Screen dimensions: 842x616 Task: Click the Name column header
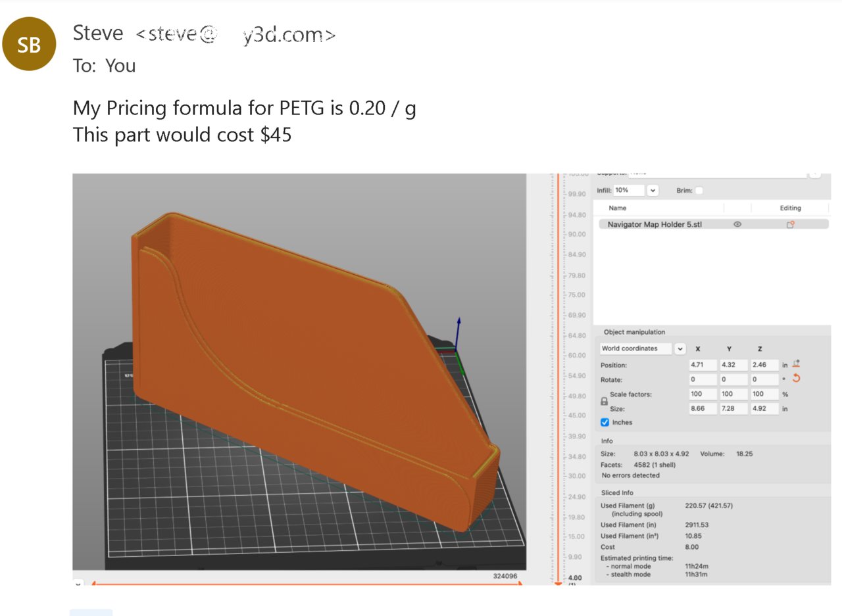pyautogui.click(x=618, y=208)
